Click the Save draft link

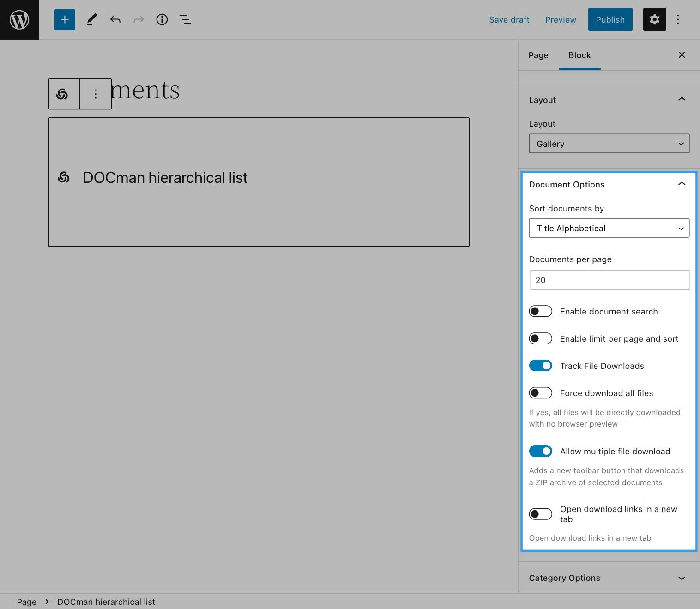509,20
